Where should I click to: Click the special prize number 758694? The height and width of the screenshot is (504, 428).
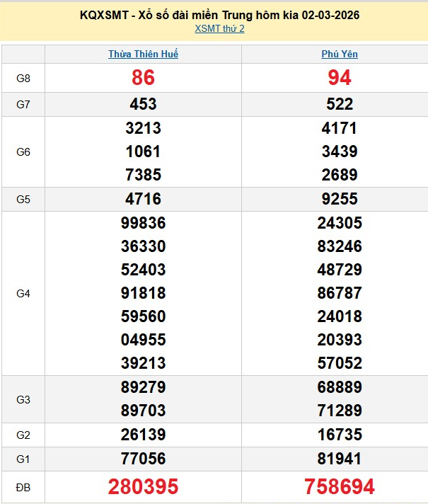point(340,487)
